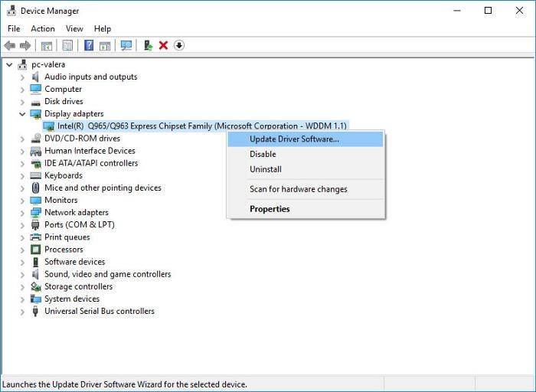
Task: Click the Human Interface Devices icon
Action: 36,151
